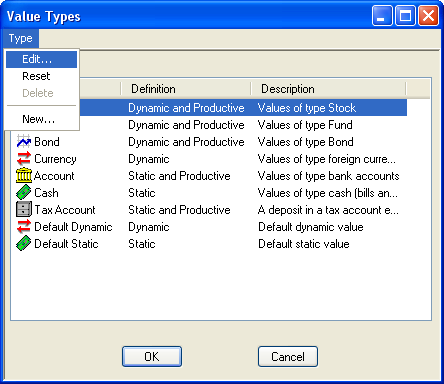Click 'Default dynamic value' description

(x=311, y=227)
